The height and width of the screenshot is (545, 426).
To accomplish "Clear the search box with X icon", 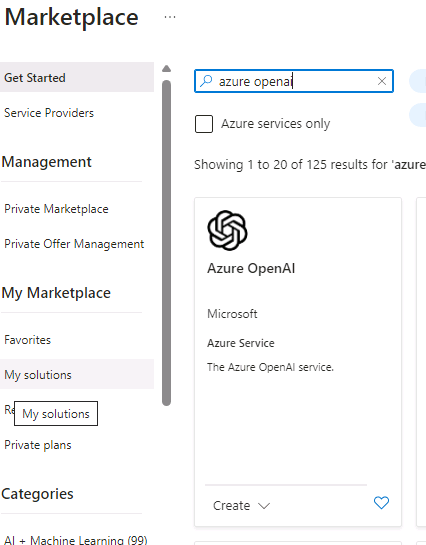I will [x=382, y=81].
